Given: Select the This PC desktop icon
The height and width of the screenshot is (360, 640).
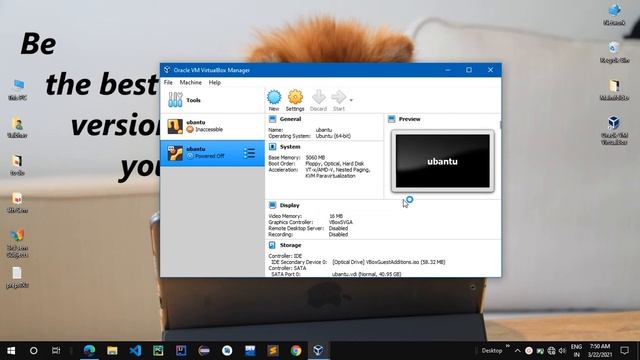Looking at the screenshot, I should pyautogui.click(x=18, y=90).
